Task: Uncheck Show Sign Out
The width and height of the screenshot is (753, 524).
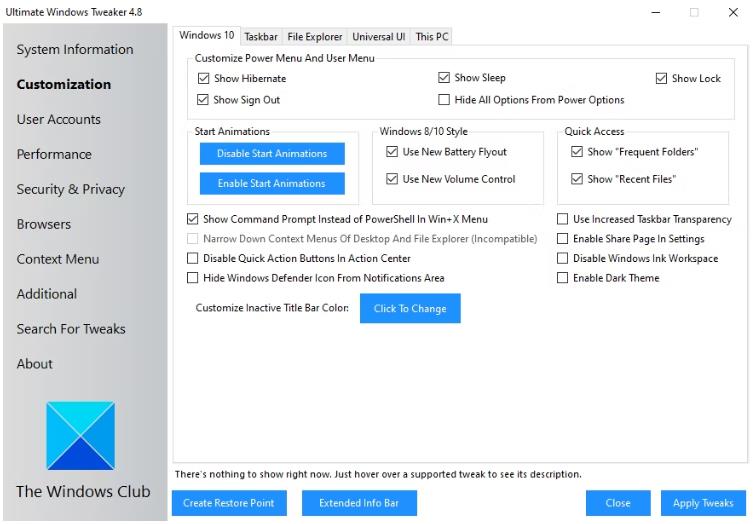Action: [x=203, y=100]
